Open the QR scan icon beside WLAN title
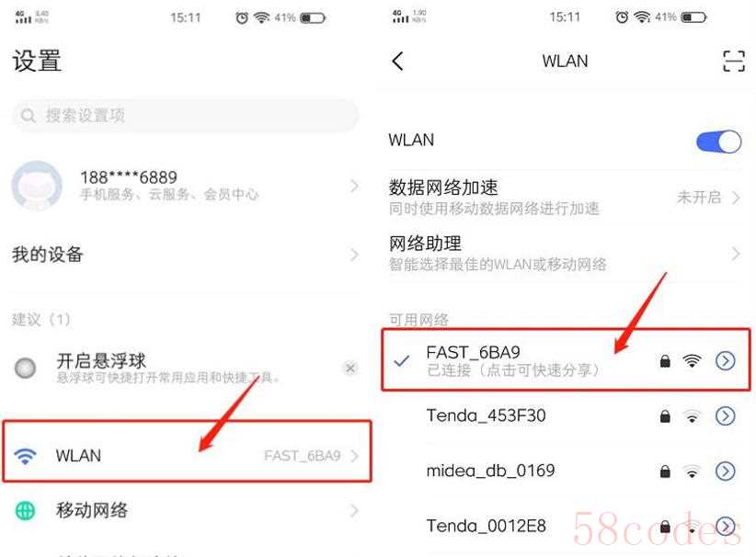Screen dimensions: 756x557 click(733, 62)
